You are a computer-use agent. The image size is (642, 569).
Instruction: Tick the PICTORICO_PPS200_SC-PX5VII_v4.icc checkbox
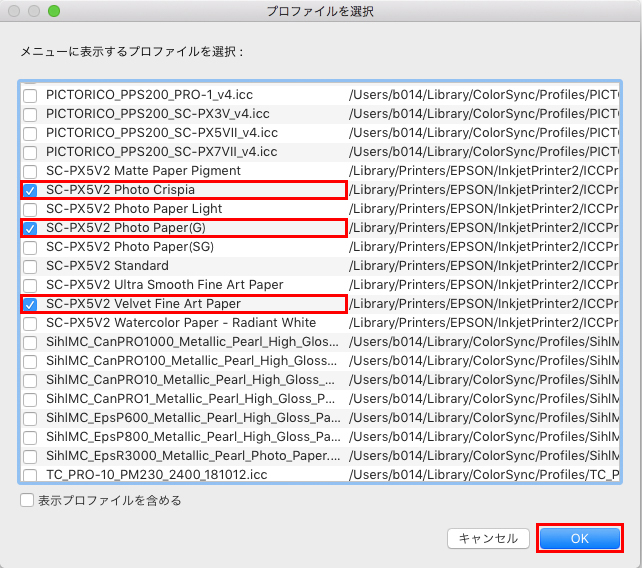[30, 133]
